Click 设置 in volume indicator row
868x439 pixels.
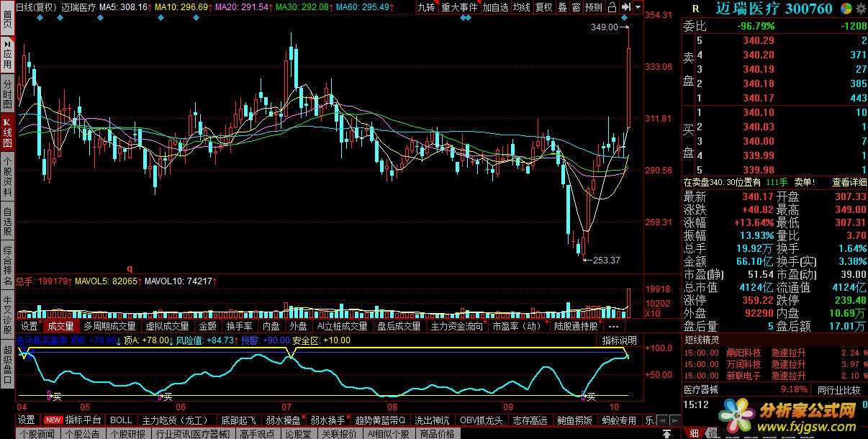coord(30,326)
